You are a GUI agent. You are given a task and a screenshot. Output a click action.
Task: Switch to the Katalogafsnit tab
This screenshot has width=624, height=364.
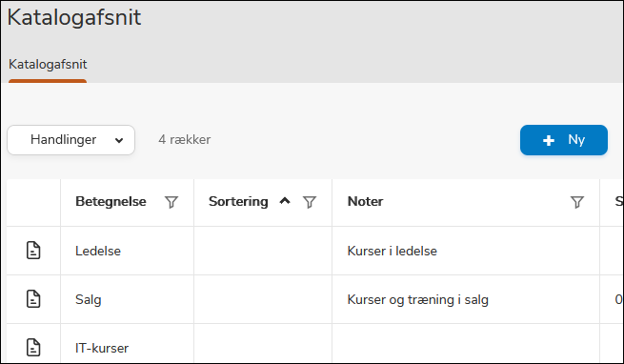(x=48, y=65)
